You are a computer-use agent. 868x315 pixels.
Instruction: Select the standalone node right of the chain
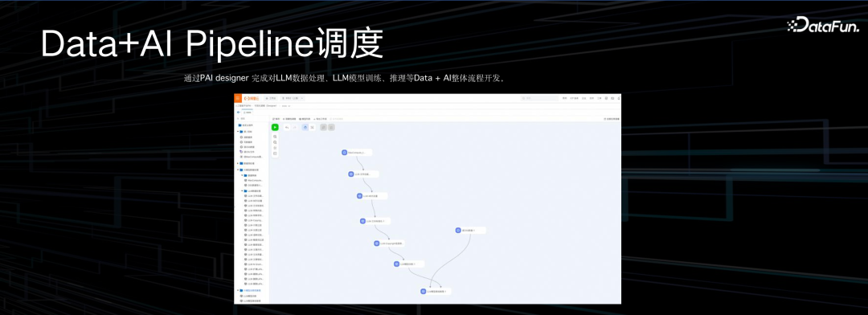click(470, 231)
